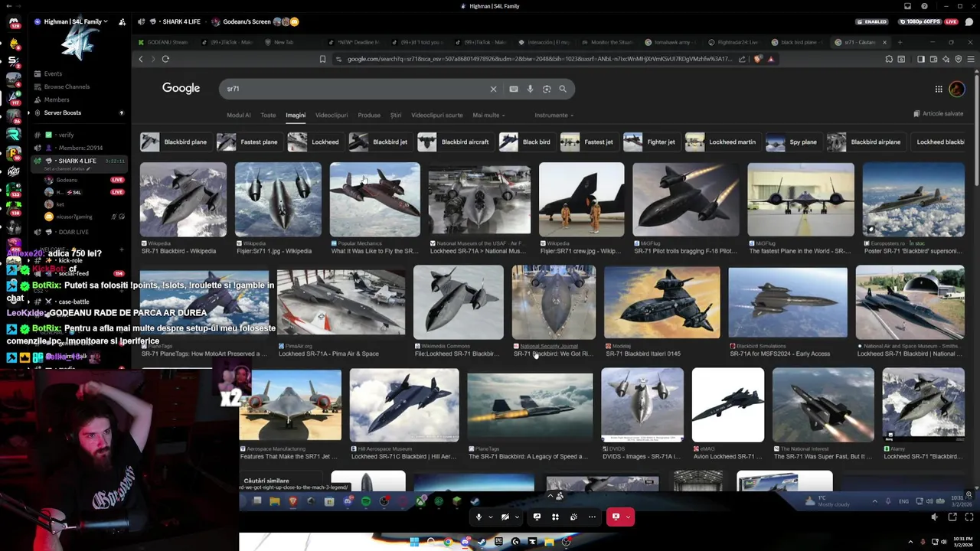Viewport: 980px width, 551px height.
Task: Open Google on-screen keyboard input icon
Action: coord(514,89)
